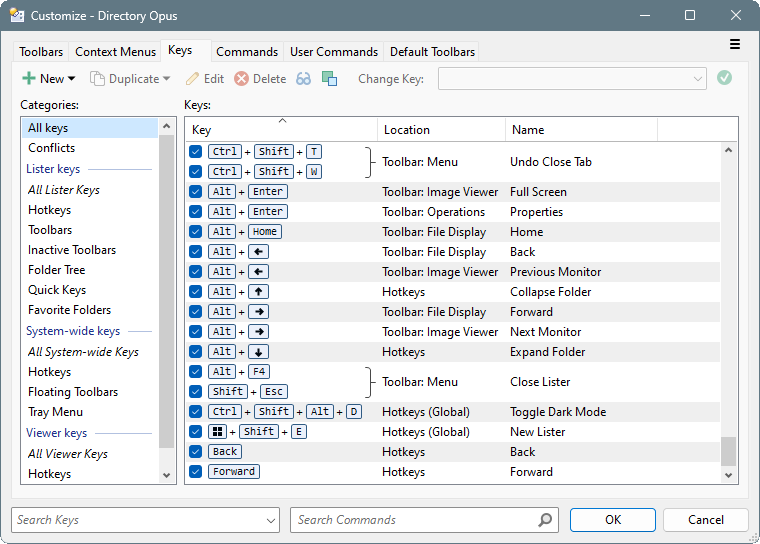Toggle checkbox for Toggle Dark Mode

coord(195,412)
